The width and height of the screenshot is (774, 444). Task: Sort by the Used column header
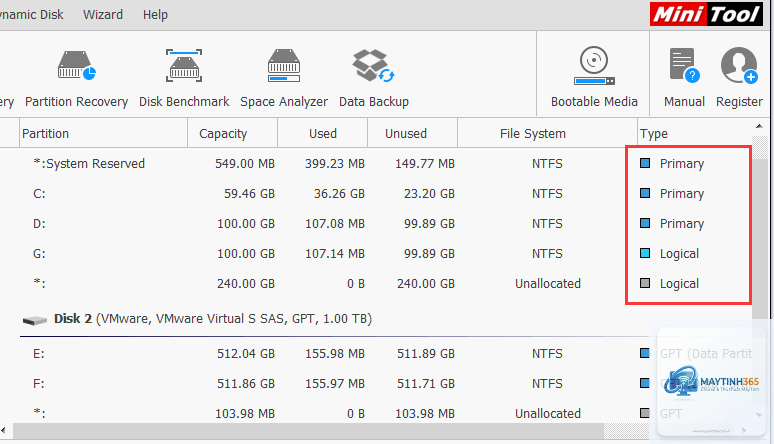(x=323, y=133)
